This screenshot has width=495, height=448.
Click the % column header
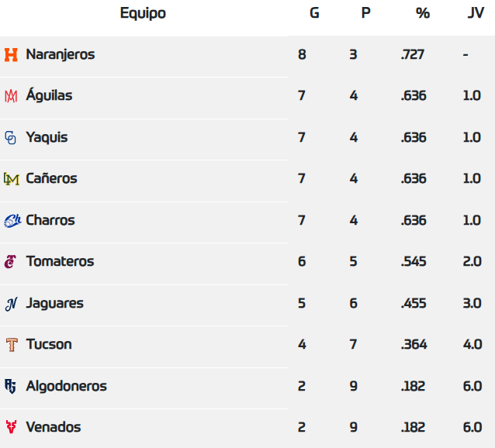coord(422,13)
